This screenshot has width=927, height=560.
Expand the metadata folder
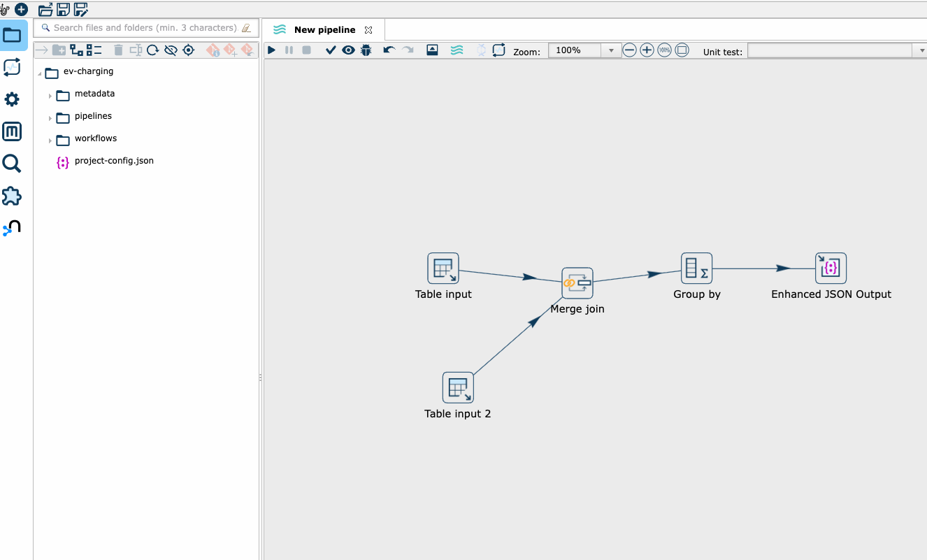click(50, 95)
